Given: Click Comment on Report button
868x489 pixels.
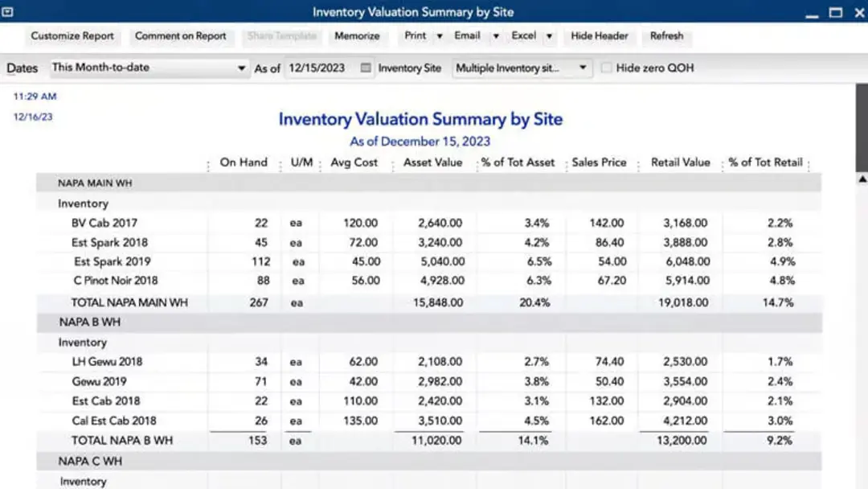Looking at the screenshot, I should click(x=181, y=36).
